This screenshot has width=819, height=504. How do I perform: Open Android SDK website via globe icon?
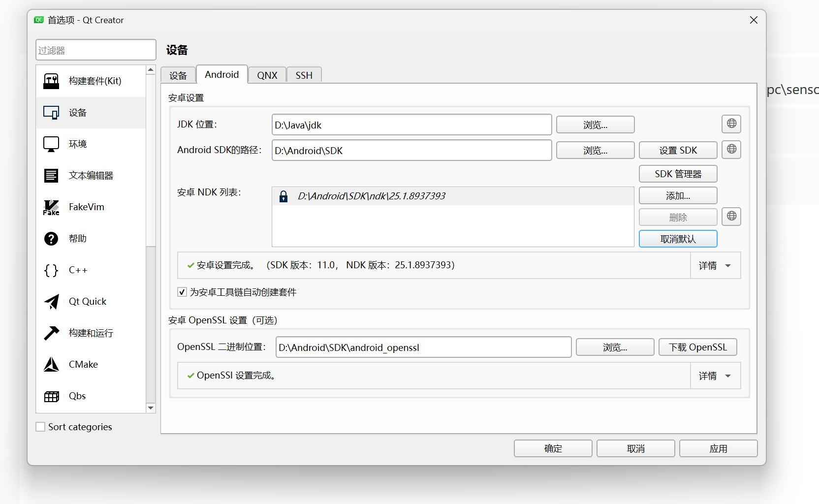(x=731, y=149)
